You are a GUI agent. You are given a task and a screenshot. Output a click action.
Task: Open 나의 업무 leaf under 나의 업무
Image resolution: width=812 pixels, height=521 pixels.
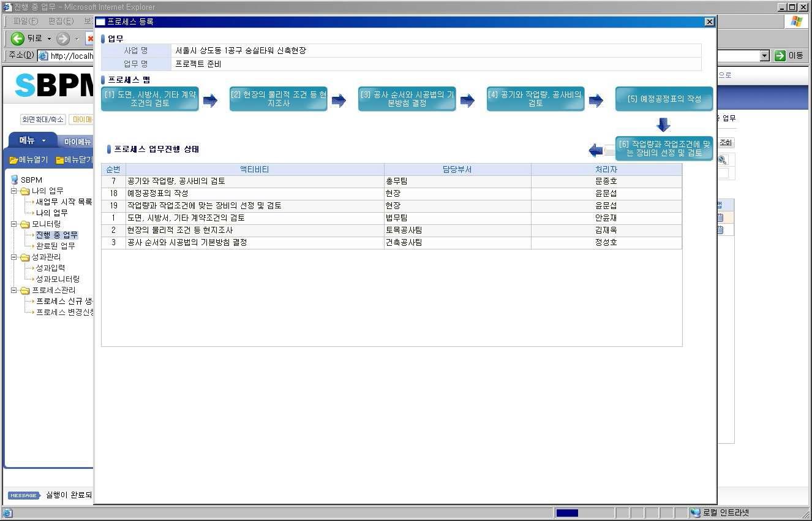(51, 213)
